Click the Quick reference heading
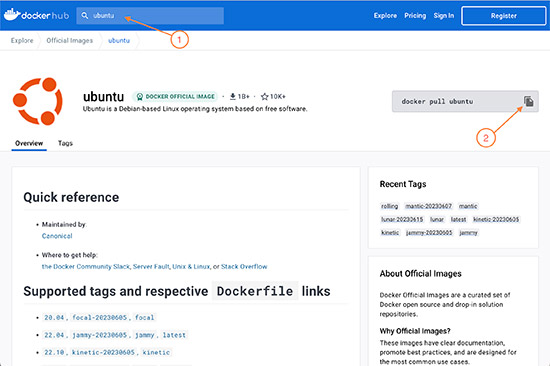Image resolution: width=550 pixels, height=366 pixels. click(71, 197)
